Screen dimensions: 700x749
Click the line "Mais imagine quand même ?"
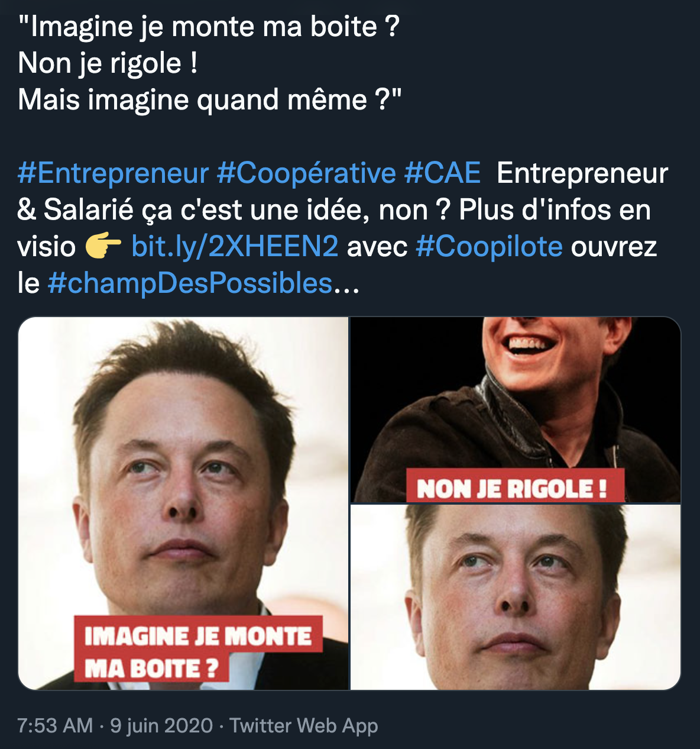click(209, 100)
